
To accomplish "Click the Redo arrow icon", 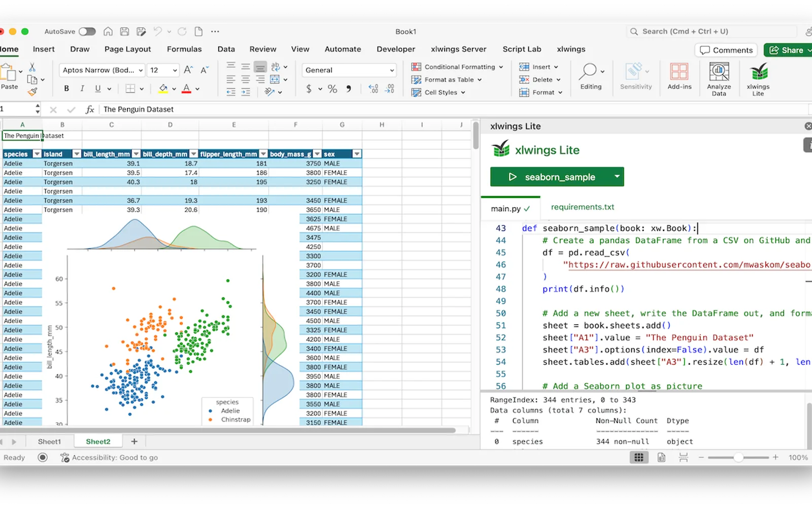I will 182,31.
